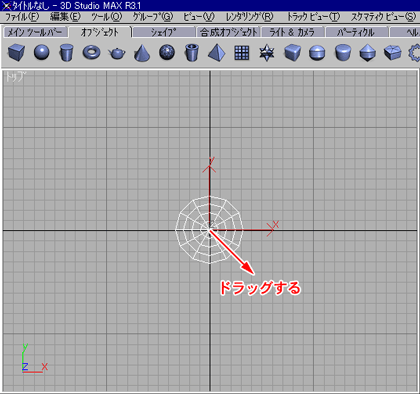Viewport: 420px width, 394px height.
Task: Open the レンダリング(R) menu
Action: pyautogui.click(x=250, y=16)
